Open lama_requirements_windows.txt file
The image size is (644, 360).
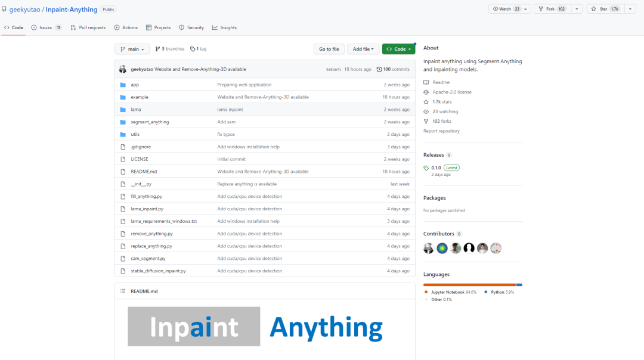coord(163,221)
